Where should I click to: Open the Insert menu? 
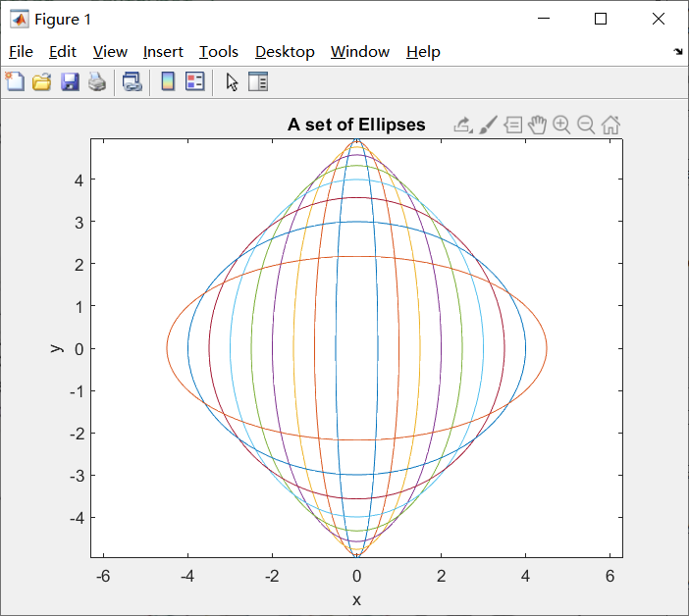pos(163,52)
